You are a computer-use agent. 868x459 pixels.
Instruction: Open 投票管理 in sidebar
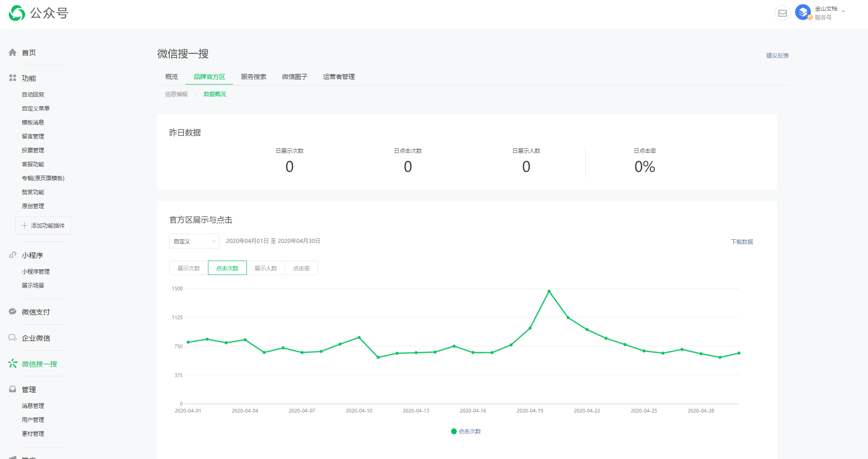tap(33, 150)
